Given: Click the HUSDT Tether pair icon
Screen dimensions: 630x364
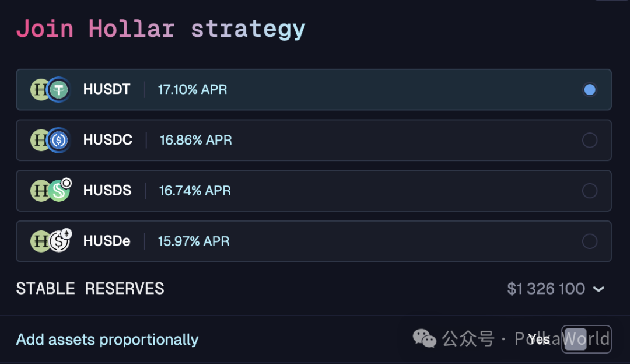Looking at the screenshot, I should coord(51,90).
